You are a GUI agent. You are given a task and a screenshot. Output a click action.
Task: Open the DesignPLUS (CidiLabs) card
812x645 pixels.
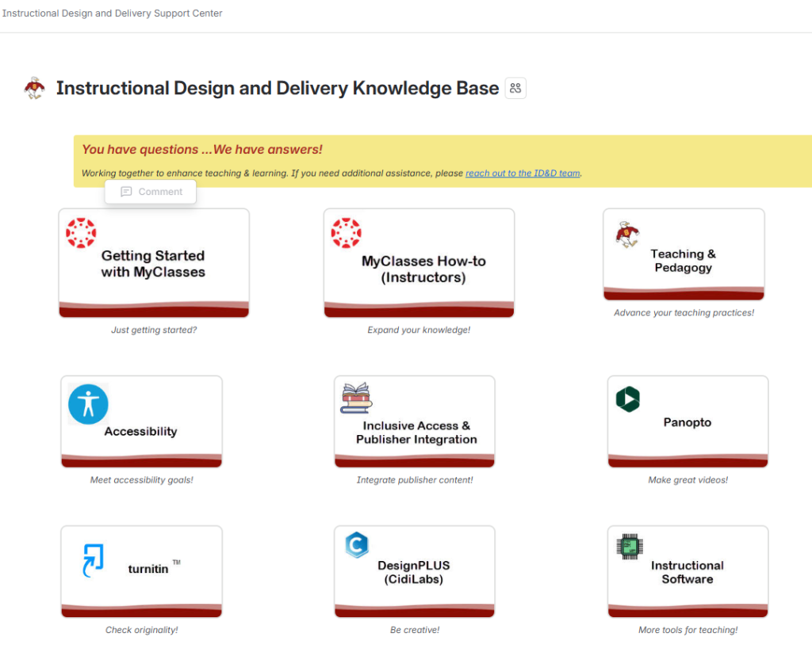coord(414,571)
